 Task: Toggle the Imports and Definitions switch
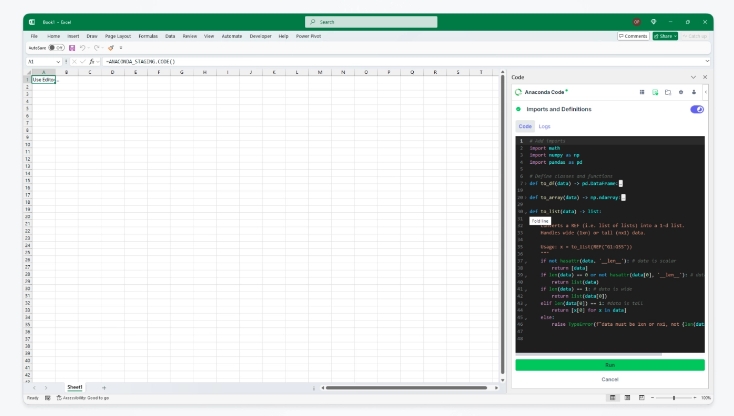click(x=696, y=109)
